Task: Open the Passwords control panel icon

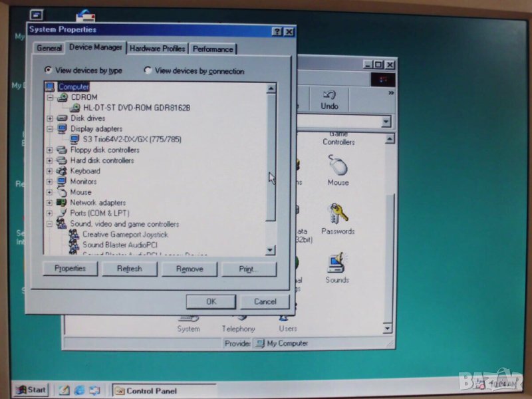Action: pos(338,215)
